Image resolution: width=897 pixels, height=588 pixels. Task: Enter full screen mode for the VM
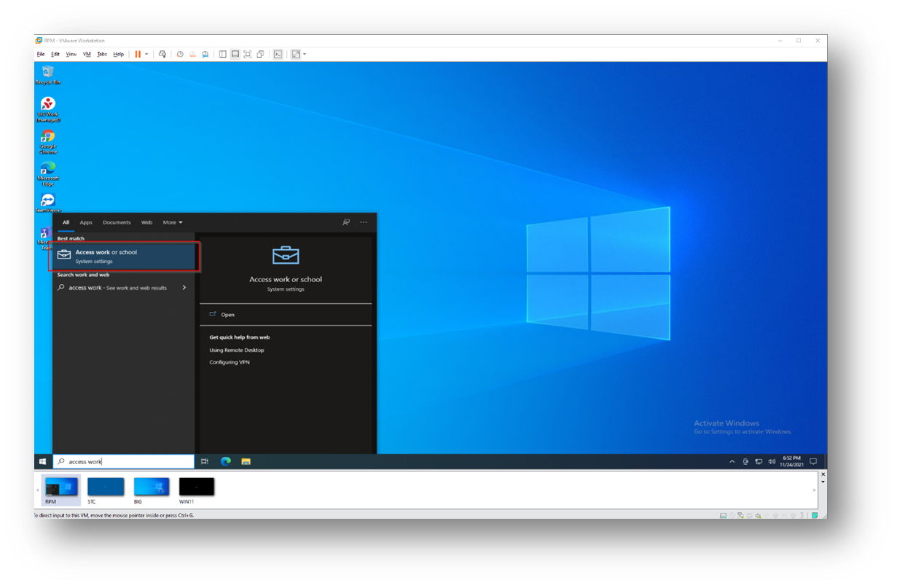pyautogui.click(x=248, y=53)
